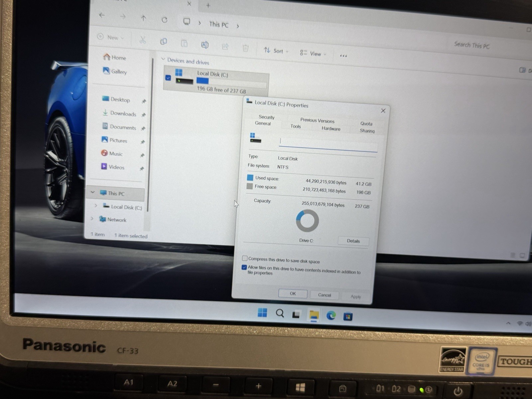Click the Delete trash icon

pyautogui.click(x=245, y=48)
